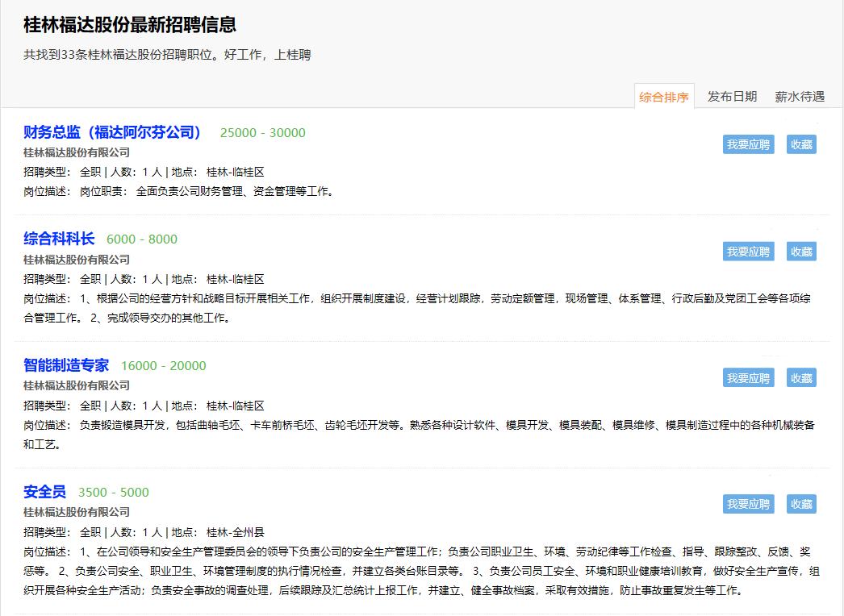Click the salary 16000 - 20000
Image resolution: width=844 pixels, height=616 pixels.
164,366
